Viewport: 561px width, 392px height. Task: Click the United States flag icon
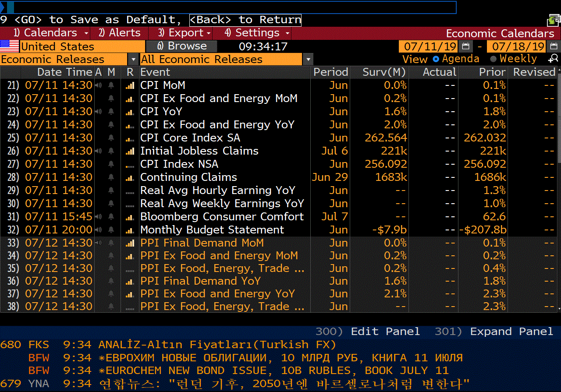pos(10,46)
